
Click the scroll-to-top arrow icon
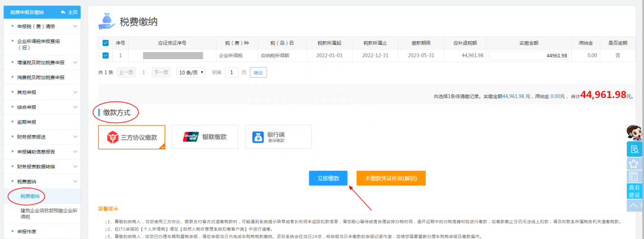(x=634, y=206)
